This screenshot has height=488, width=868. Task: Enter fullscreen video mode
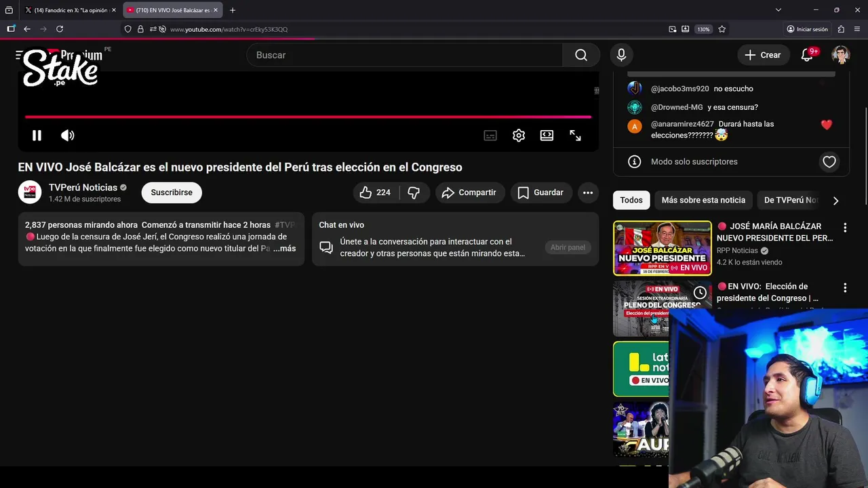(x=575, y=136)
